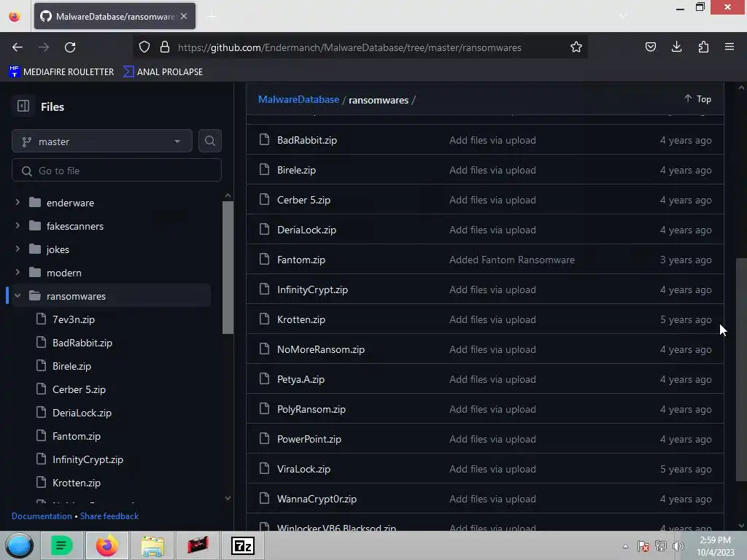Open the file explorer taskbar icon
This screenshot has width=747, height=560.
152,545
